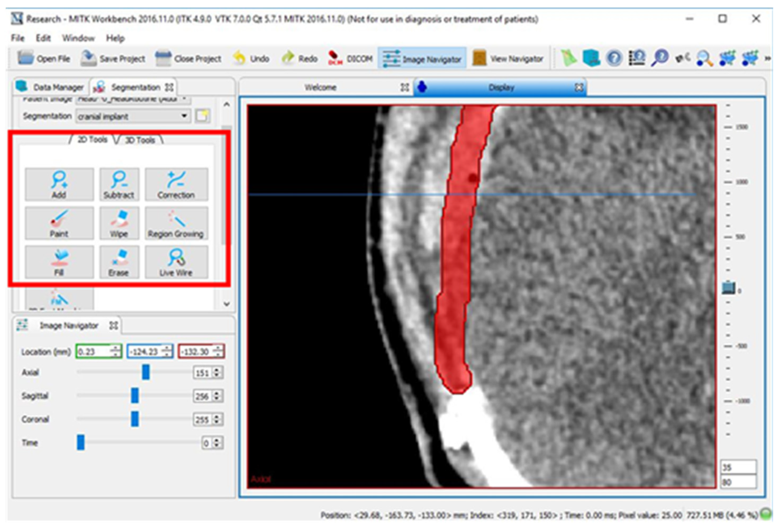Activate the Correction tool
This screenshot has height=532, width=779.
176,184
